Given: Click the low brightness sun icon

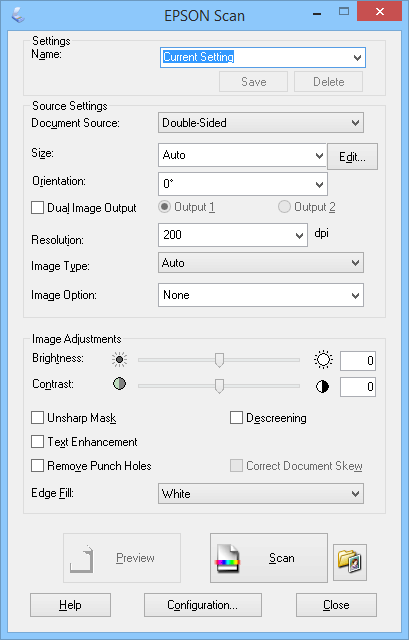Looking at the screenshot, I should [x=119, y=360].
